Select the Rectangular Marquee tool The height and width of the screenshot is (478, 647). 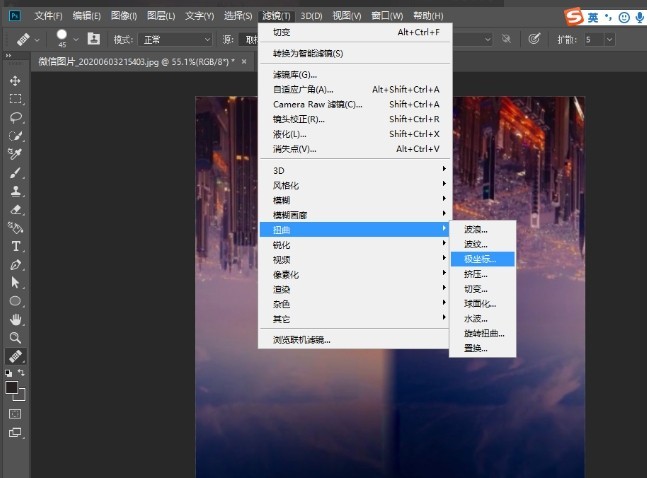pyautogui.click(x=15, y=99)
